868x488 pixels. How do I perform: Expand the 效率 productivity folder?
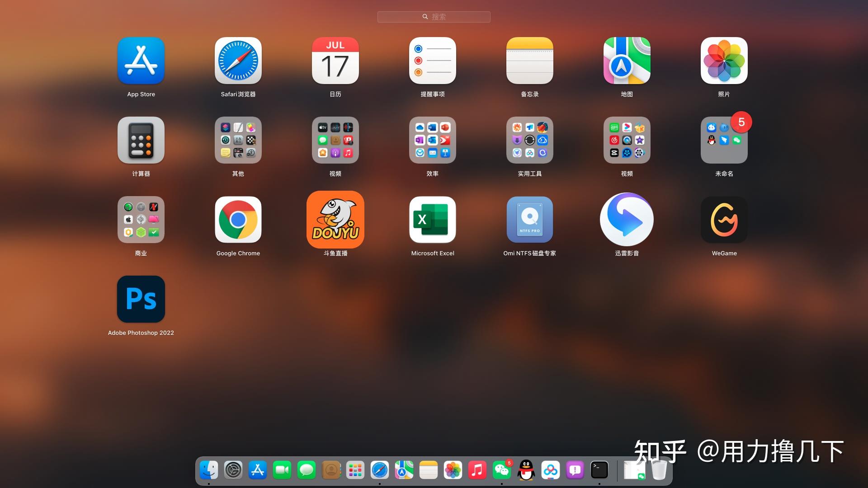click(432, 140)
